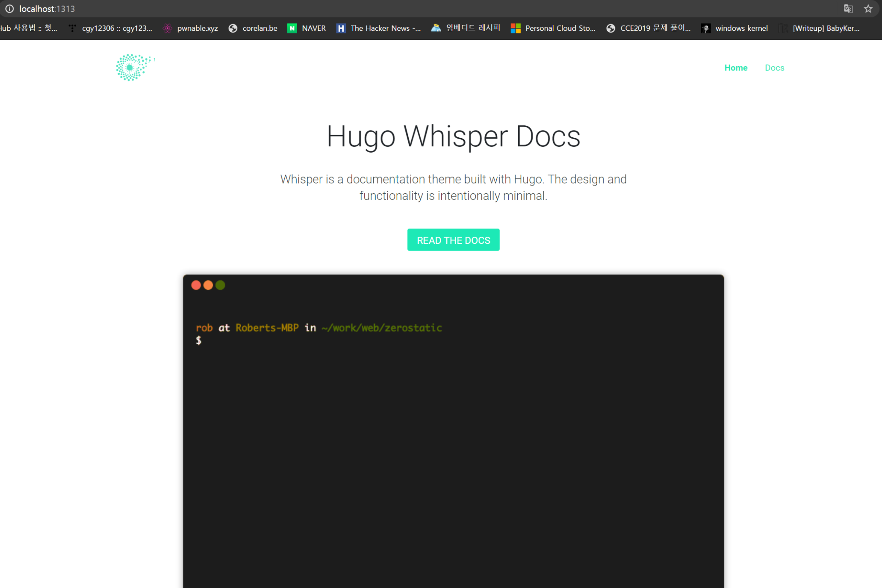Bookmark this page with the star icon

pos(868,9)
